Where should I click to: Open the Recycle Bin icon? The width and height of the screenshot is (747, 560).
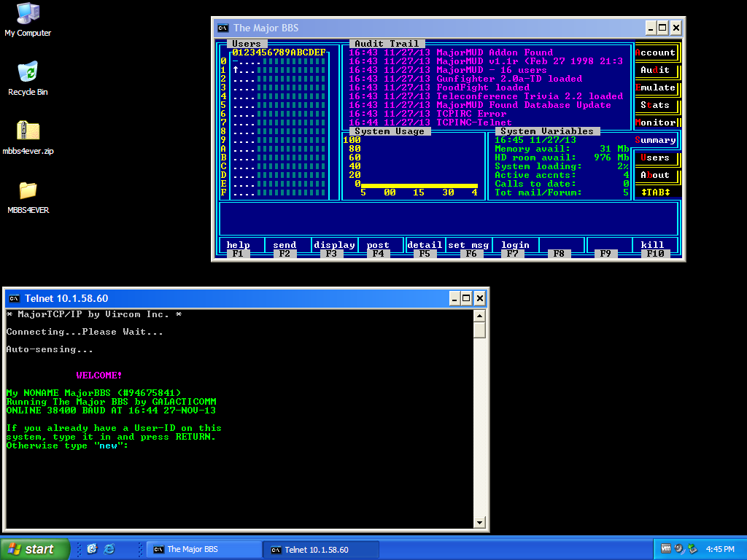click(x=28, y=72)
